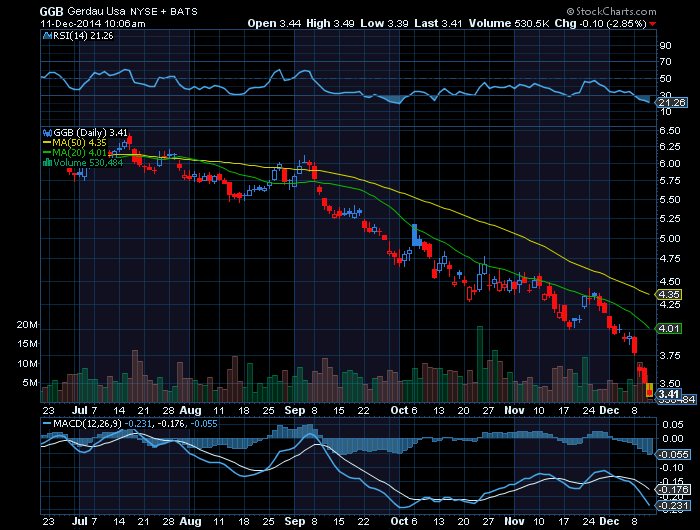The width and height of the screenshot is (700, 530).
Task: Click the Chg -0.10 (-2.85%) value
Action: pos(600,24)
